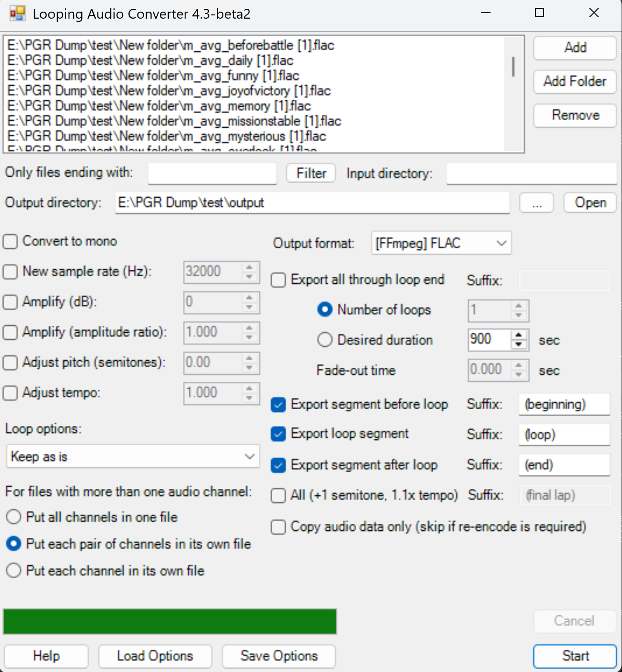Disable Export segment after loop

click(x=278, y=465)
